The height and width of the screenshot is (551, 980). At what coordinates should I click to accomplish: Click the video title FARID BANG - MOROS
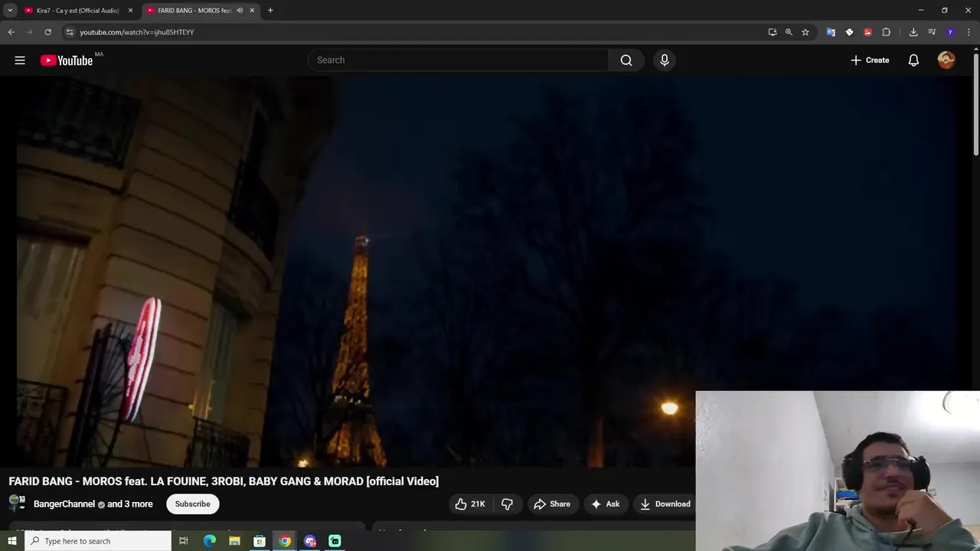[224, 481]
